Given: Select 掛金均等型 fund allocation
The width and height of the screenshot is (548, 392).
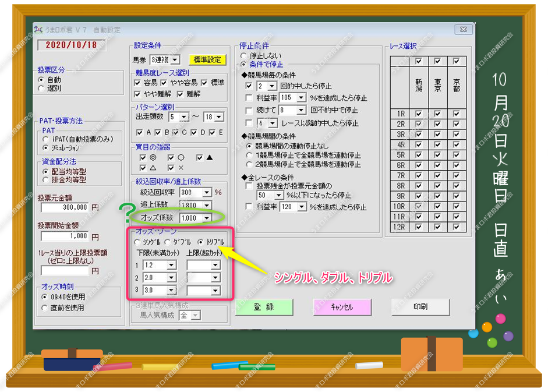Looking at the screenshot, I should coord(45,180).
